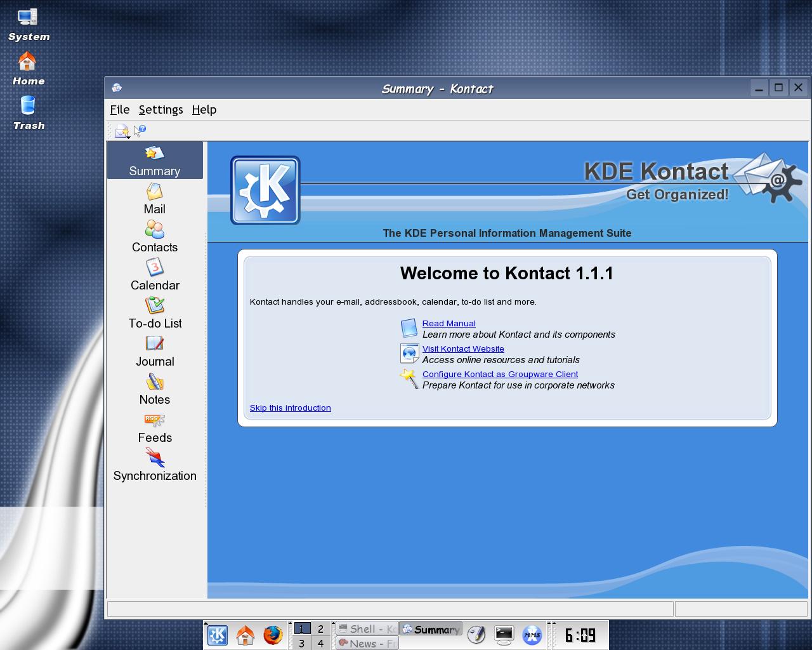Minimize the Kontact window

click(x=759, y=88)
